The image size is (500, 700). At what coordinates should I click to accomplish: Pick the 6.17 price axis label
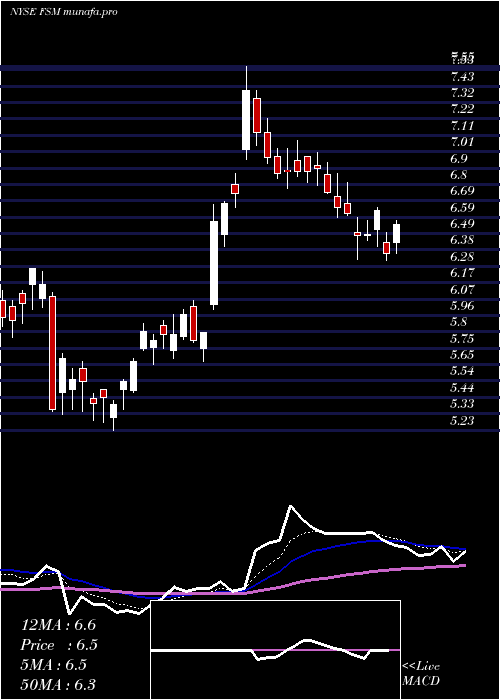[462, 273]
